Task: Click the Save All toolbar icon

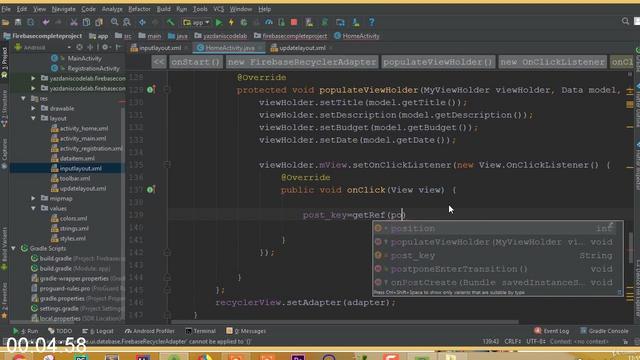Action: (x=18, y=22)
